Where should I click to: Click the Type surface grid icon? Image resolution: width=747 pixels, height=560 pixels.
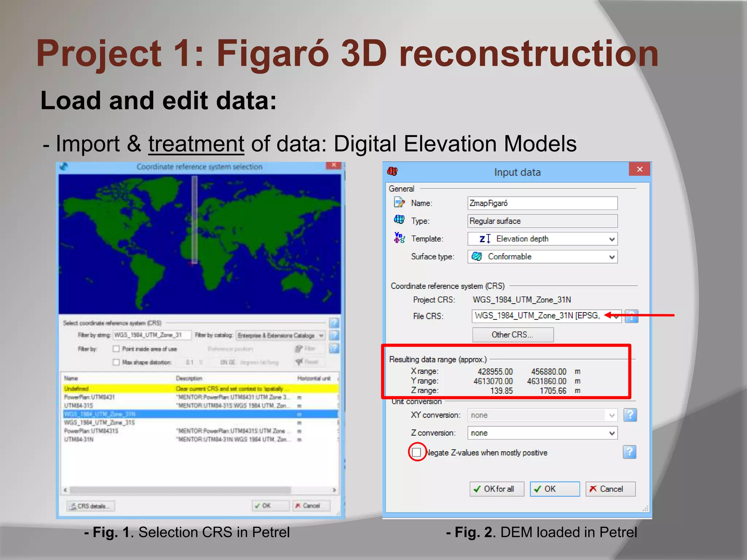[x=399, y=220]
